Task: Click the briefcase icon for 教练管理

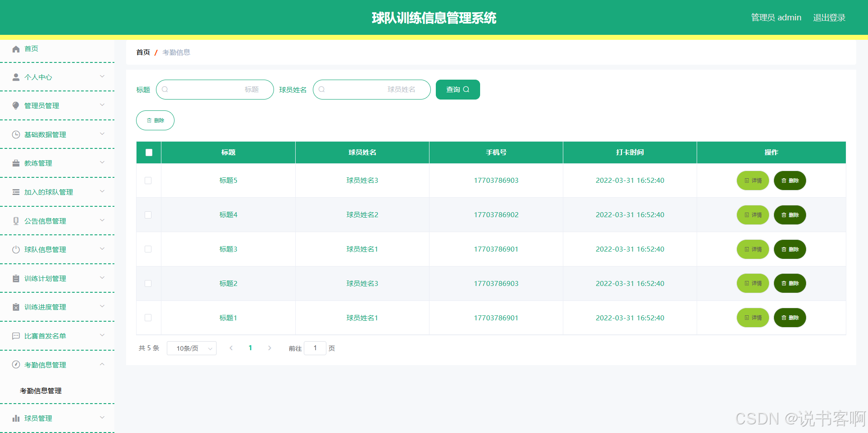Action: click(x=16, y=163)
